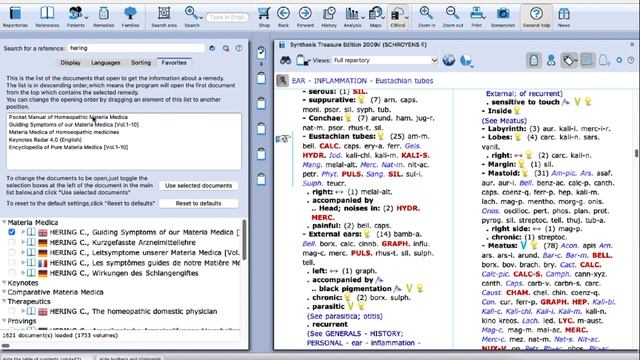
Task: Collapse the Provings tree section
Action: [x=4, y=321]
